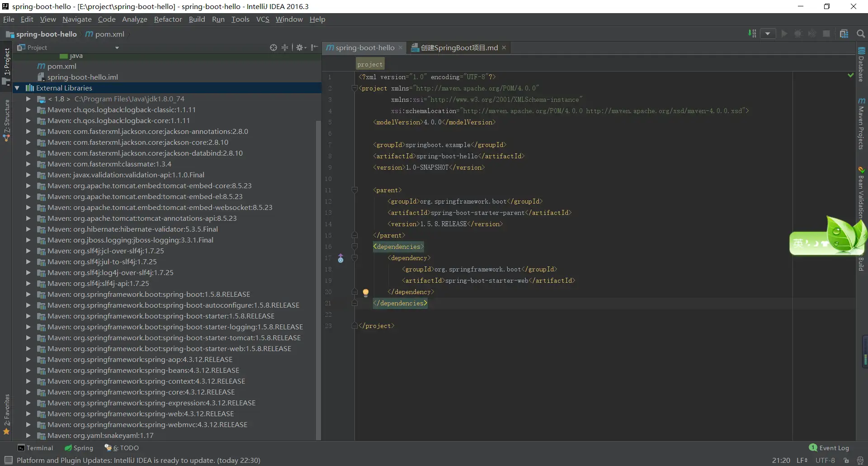Switch to the 创建SpringBoot项目.md editor tab
868x466 pixels.
tap(459, 48)
